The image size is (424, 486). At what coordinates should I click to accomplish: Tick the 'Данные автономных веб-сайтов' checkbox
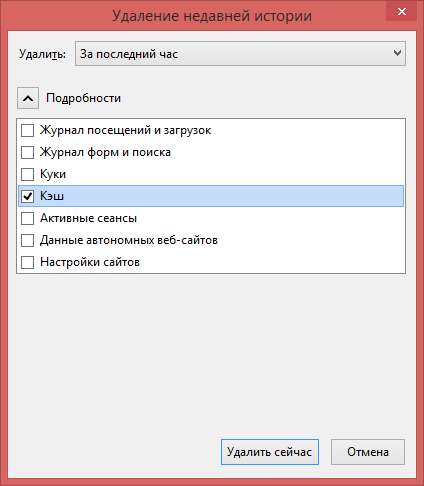point(27,240)
